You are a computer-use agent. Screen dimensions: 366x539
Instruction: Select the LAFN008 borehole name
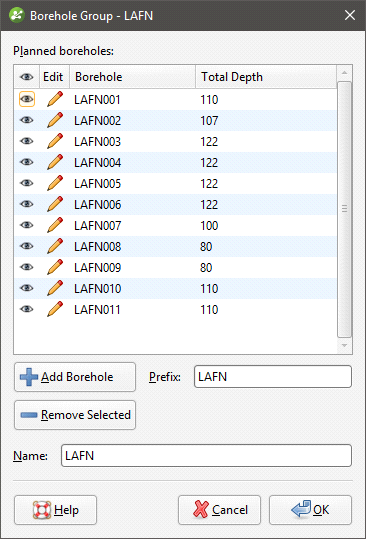tap(98, 246)
